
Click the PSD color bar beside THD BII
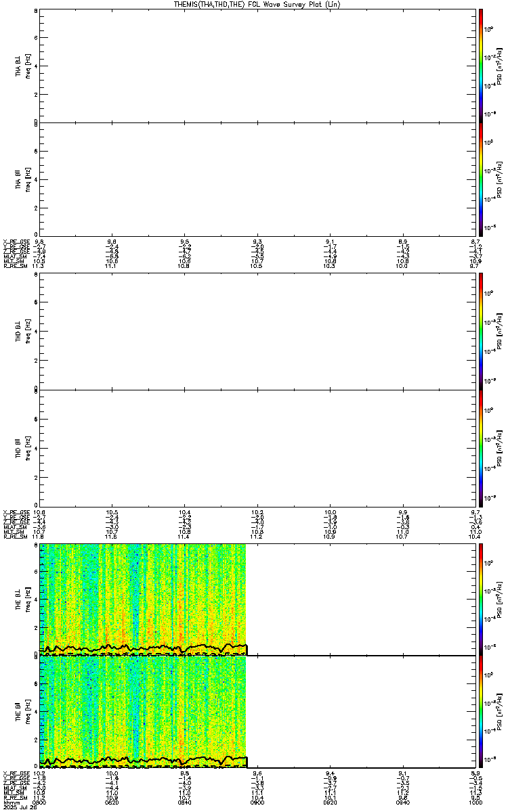click(x=480, y=447)
